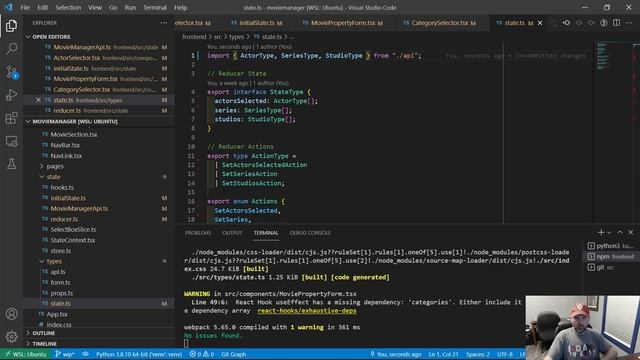Open editor more actions ellipsis

pyautogui.click(x=629, y=23)
